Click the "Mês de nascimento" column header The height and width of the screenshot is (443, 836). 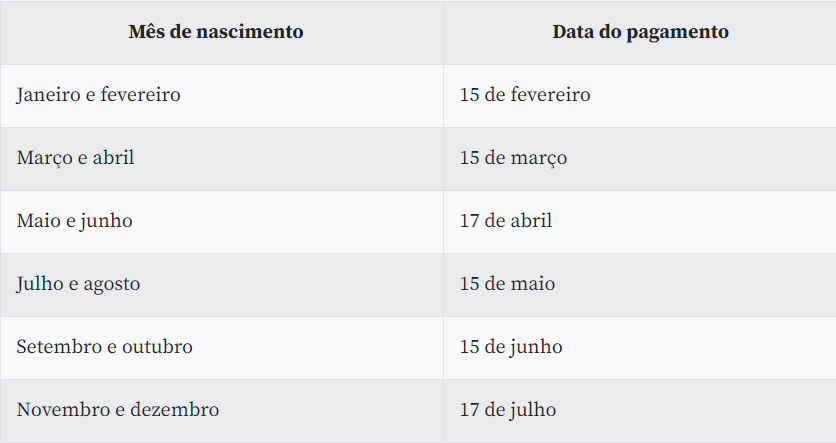pyautogui.click(x=216, y=32)
